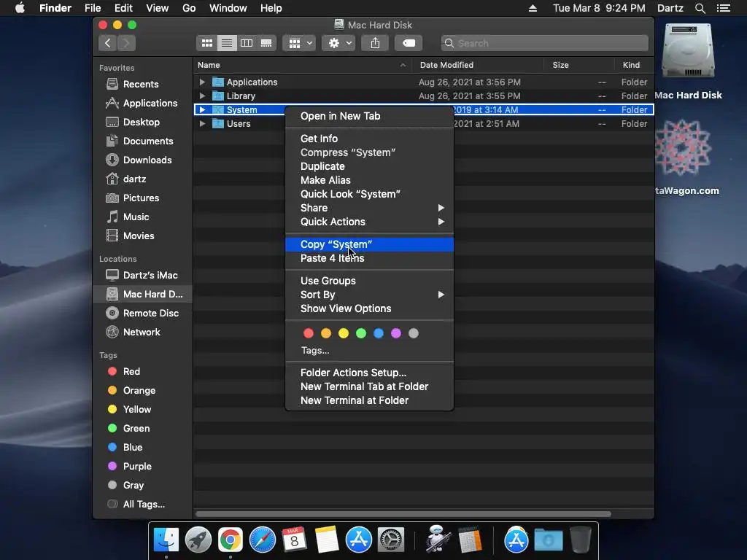This screenshot has height=560, width=747.
Task: Choose Show View Options
Action: pyautogui.click(x=369, y=308)
